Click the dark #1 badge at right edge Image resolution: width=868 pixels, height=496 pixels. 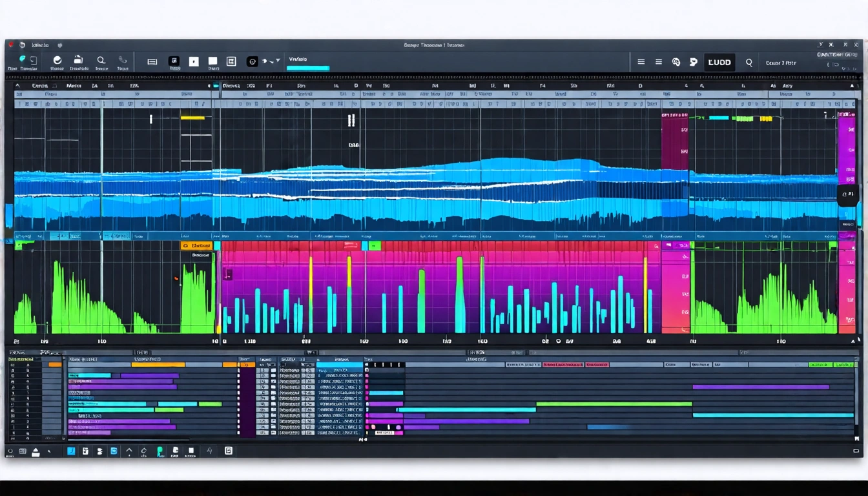[x=848, y=194]
